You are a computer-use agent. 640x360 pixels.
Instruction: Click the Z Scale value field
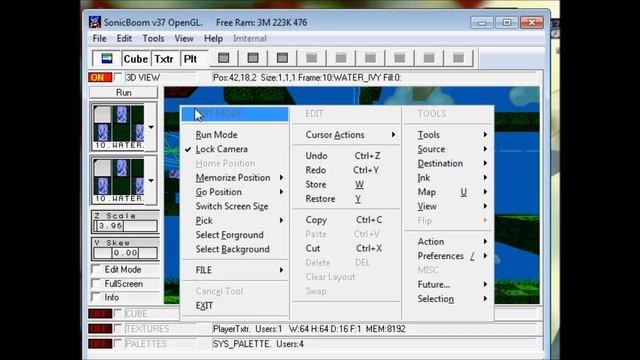point(125,226)
